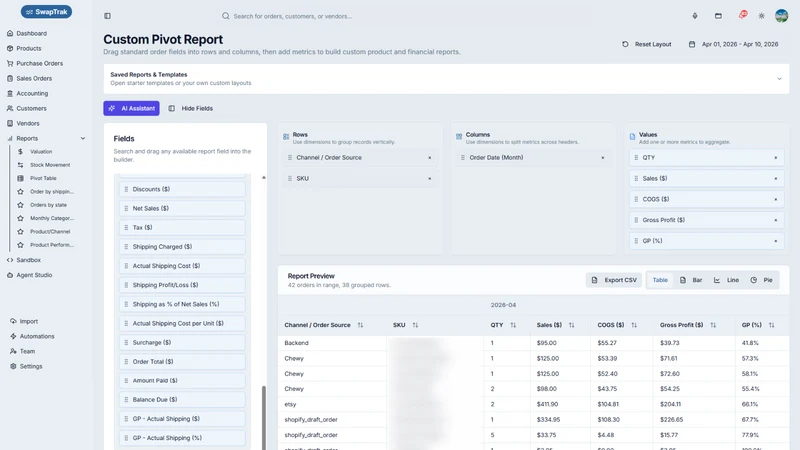Click the microphone icon in header
Image resolution: width=800 pixels, height=450 pixels.
pyautogui.click(x=694, y=16)
